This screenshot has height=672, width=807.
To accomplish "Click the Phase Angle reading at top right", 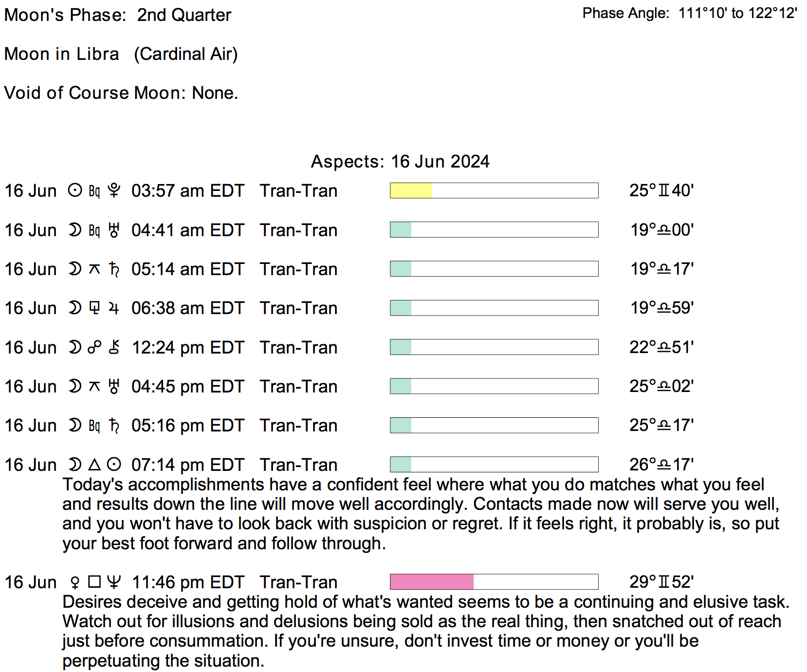I will pos(690,13).
